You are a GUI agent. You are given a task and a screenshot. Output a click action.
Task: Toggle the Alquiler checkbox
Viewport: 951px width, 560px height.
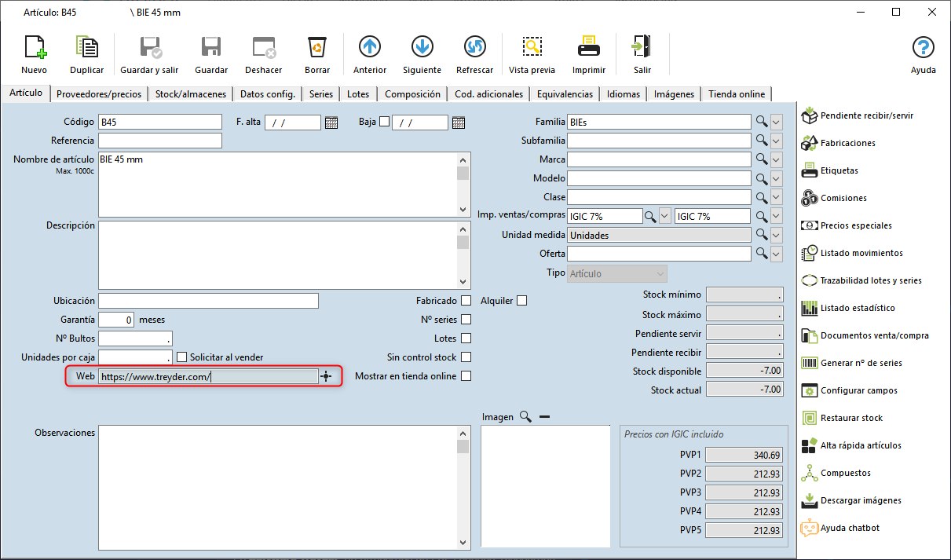pos(521,301)
